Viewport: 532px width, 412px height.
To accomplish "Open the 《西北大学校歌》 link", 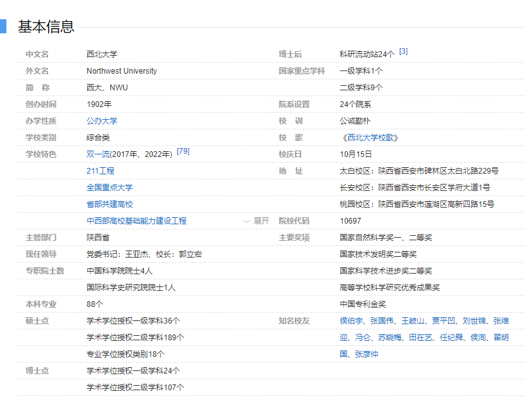I will coord(369,138).
